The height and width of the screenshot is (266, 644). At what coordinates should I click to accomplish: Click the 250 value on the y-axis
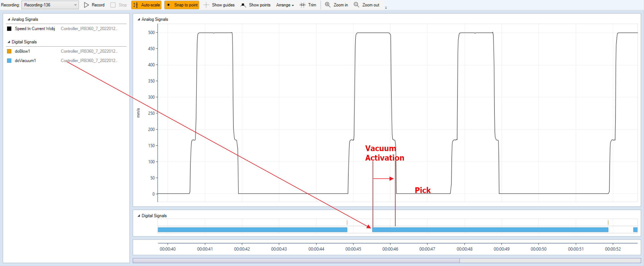click(x=151, y=113)
